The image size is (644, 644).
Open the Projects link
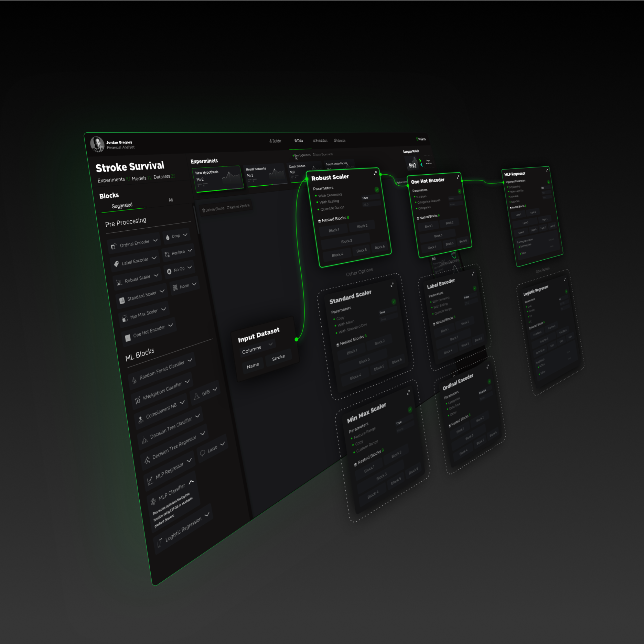tap(421, 139)
